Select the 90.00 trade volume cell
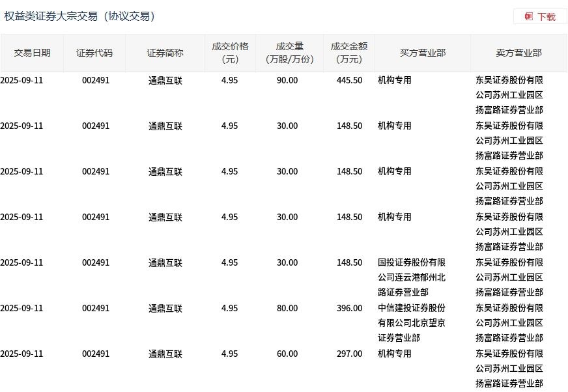The width and height of the screenshot is (568, 392). (287, 80)
